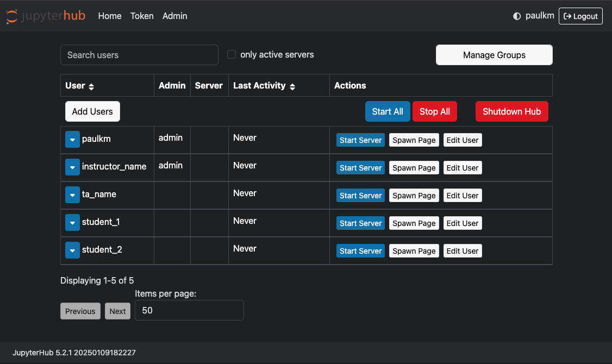Image resolution: width=612 pixels, height=364 pixels.
Task: Click the Search users input field
Action: 139,55
